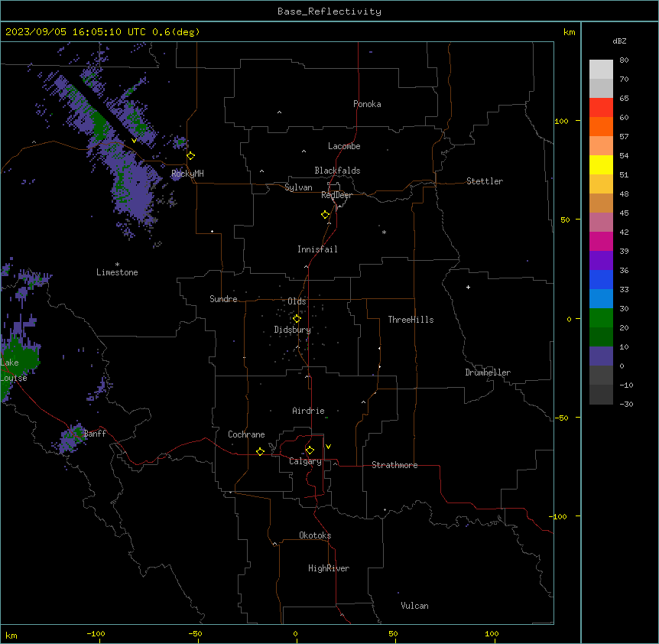This screenshot has height=644, width=659.
Task: Click the green 30 dBZ color swatch
Action: pyautogui.click(x=601, y=318)
